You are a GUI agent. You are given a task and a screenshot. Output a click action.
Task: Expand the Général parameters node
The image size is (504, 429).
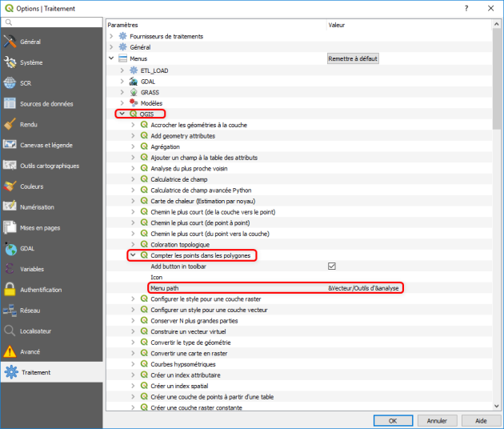click(111, 47)
